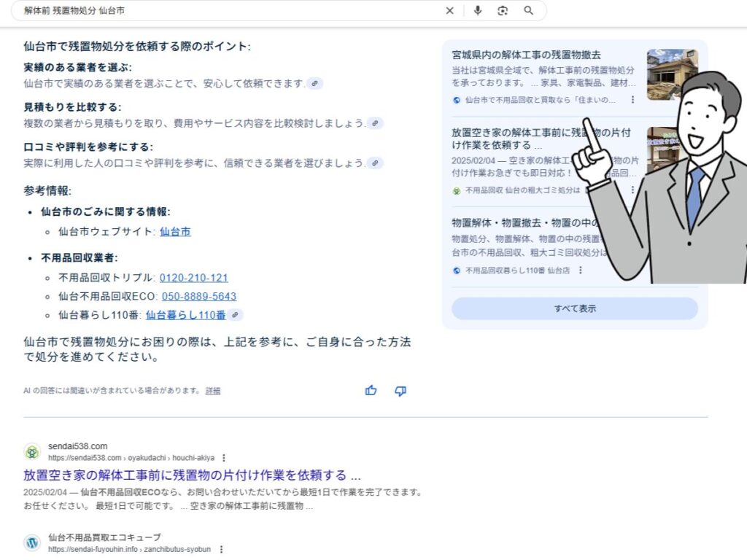Click the search input field text
Viewport: 747px width, 560px height.
[x=74, y=10]
